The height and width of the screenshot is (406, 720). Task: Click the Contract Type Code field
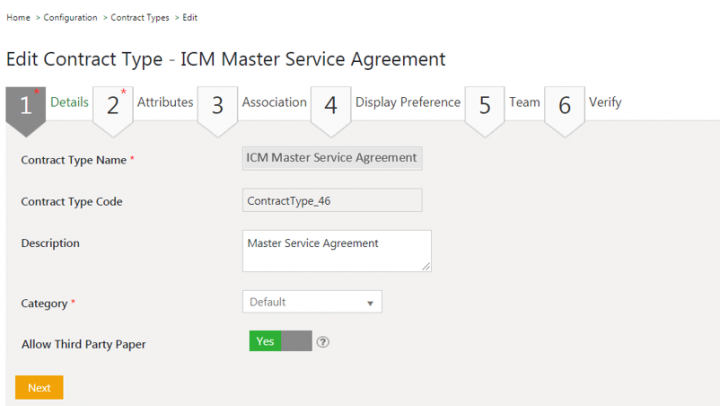point(332,201)
